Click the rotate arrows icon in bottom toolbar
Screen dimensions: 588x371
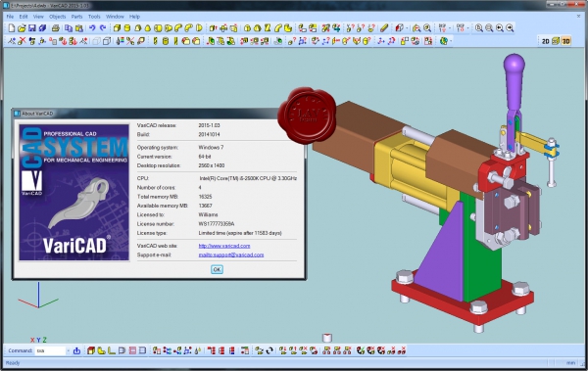pos(269,350)
